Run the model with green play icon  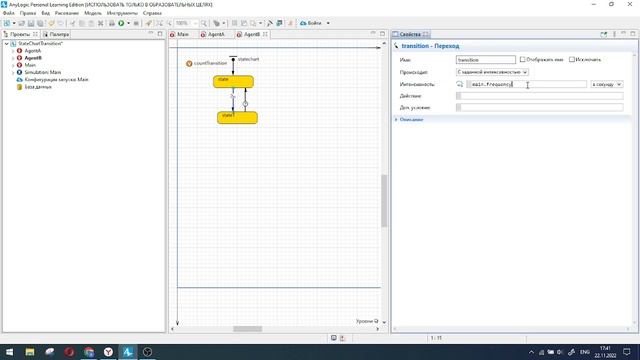[x=121, y=23]
